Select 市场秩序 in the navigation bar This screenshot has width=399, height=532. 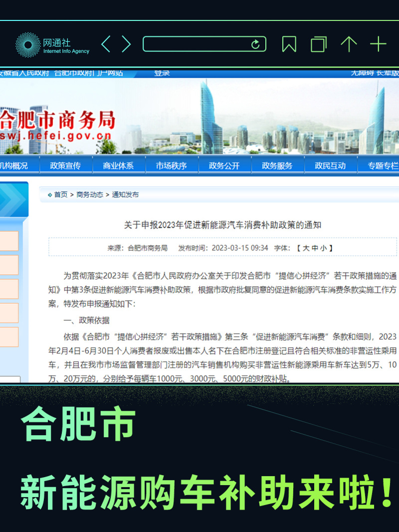(x=171, y=166)
